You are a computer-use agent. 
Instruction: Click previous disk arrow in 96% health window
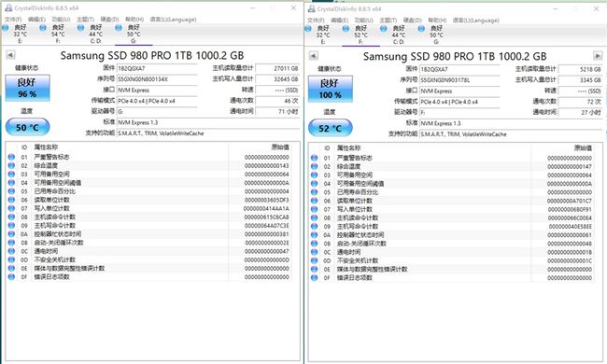[10, 55]
